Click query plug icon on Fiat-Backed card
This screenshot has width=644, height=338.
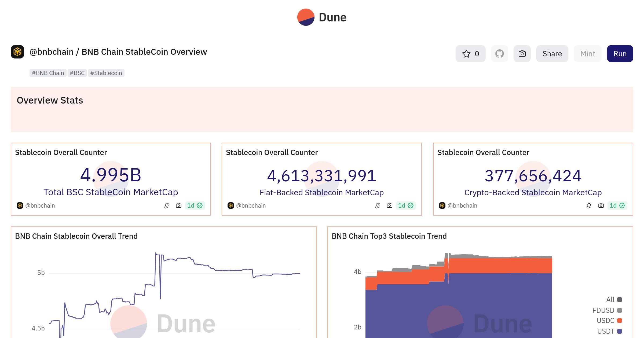[x=378, y=205]
